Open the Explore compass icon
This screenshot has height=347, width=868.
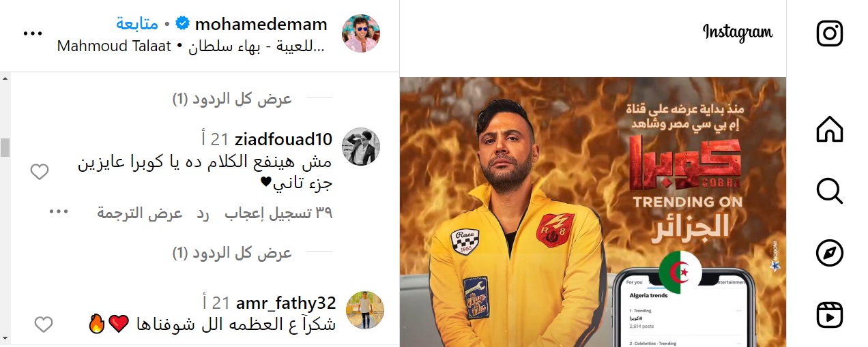pyautogui.click(x=829, y=254)
